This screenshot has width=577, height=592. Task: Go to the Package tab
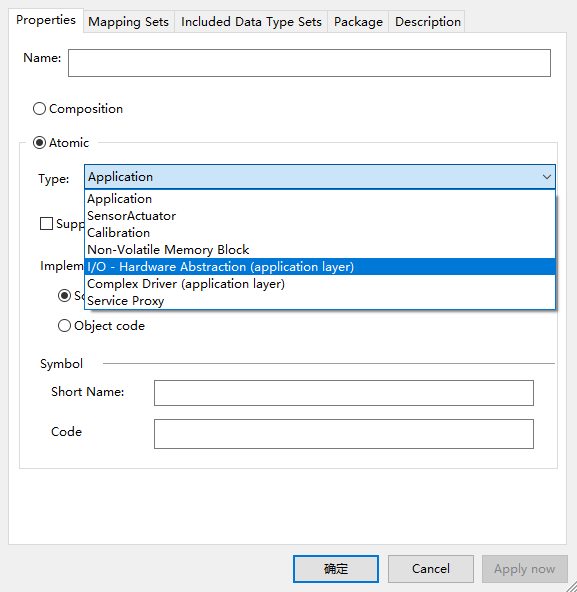point(358,22)
